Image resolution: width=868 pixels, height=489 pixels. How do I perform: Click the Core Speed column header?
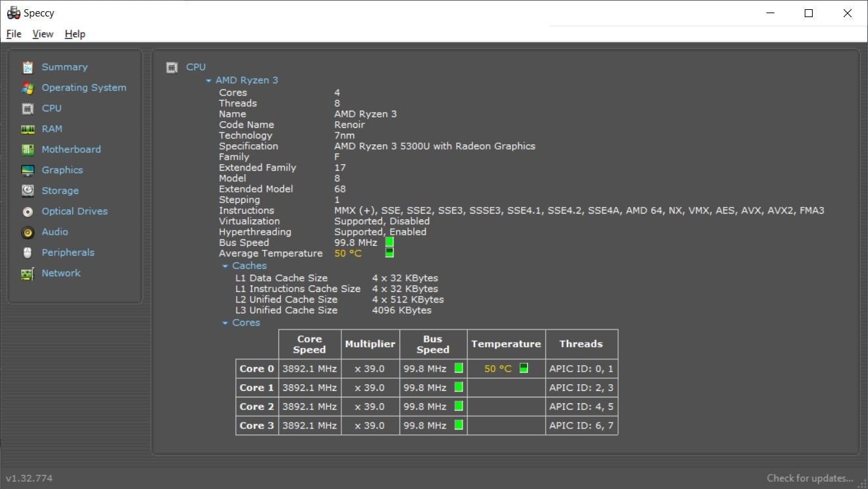tap(310, 345)
